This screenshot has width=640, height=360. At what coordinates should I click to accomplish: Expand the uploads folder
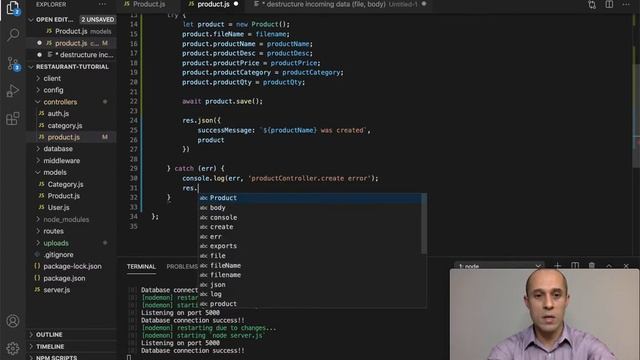(x=56, y=243)
